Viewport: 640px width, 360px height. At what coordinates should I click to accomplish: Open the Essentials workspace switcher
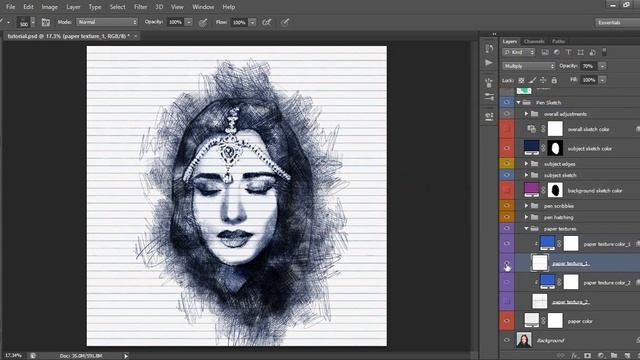[x=617, y=22]
